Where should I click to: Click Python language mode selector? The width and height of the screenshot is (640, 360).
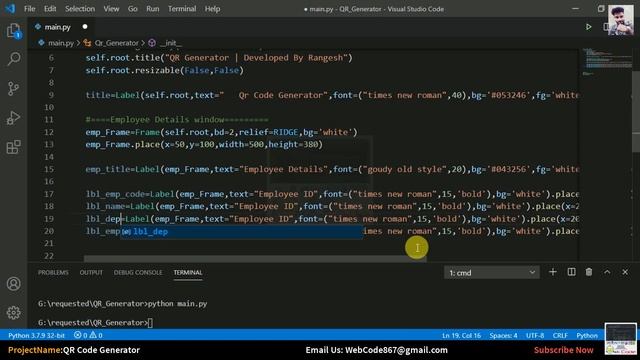(x=587, y=335)
